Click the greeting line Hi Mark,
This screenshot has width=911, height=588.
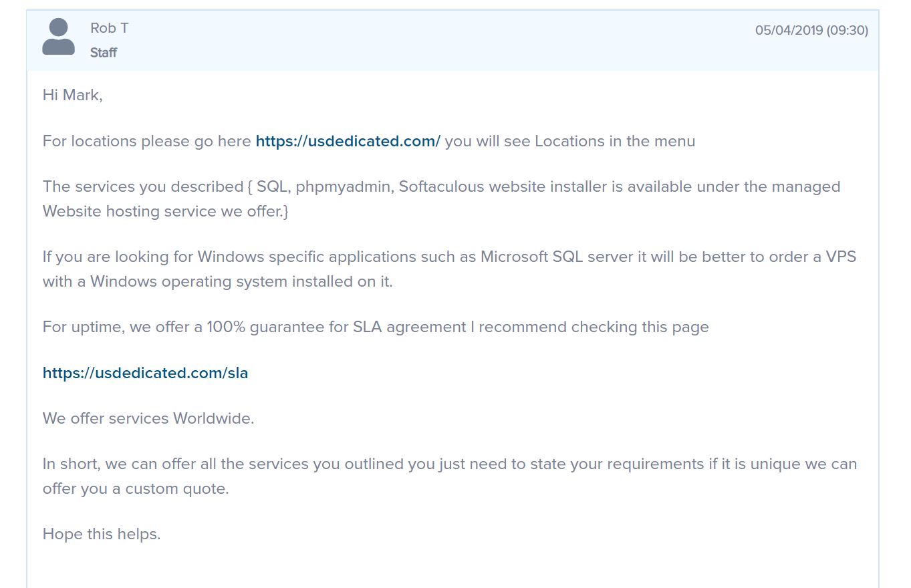coord(72,95)
